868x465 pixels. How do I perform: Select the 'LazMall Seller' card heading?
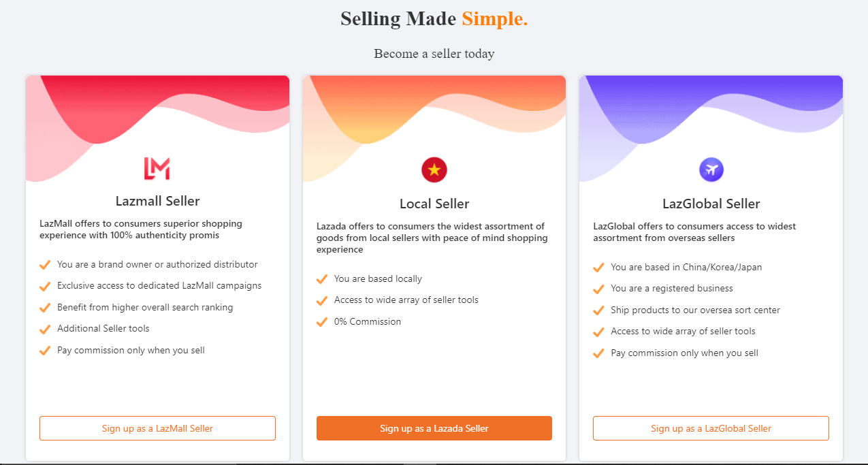(157, 200)
